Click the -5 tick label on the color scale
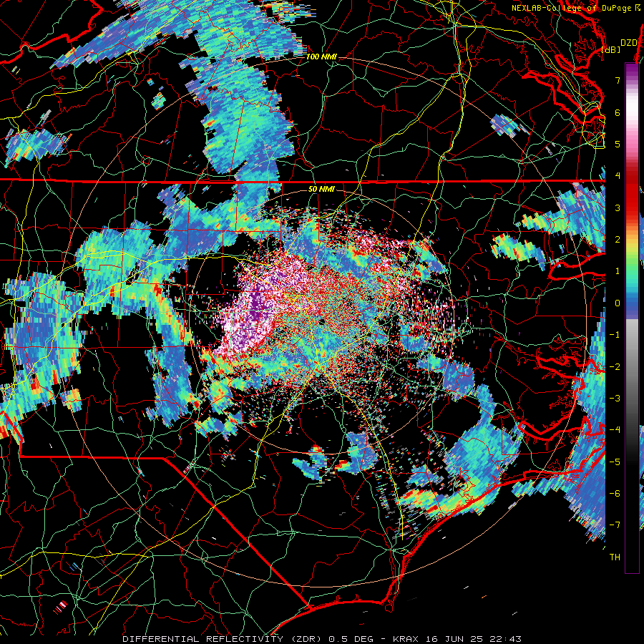The height and width of the screenshot is (644, 644). 615,462
